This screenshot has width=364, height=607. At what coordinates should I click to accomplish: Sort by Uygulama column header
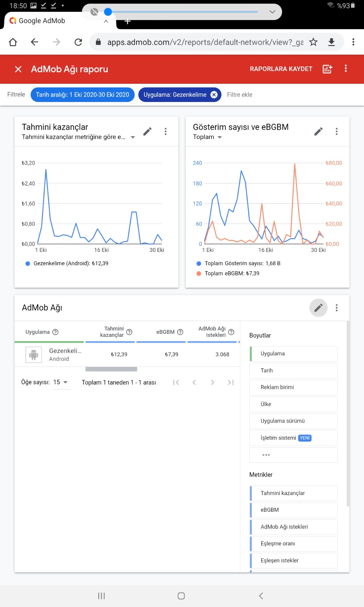[x=38, y=332]
